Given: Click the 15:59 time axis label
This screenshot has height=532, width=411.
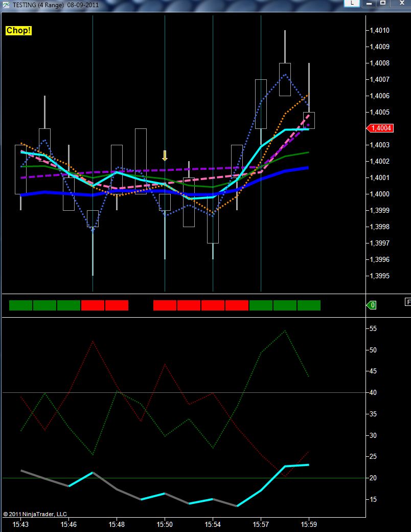Looking at the screenshot, I should [309, 524].
